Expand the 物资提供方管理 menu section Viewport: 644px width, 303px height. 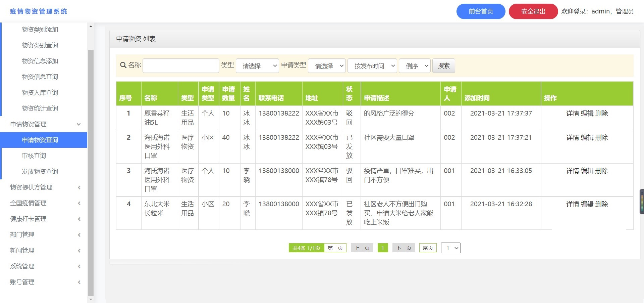[x=44, y=187]
